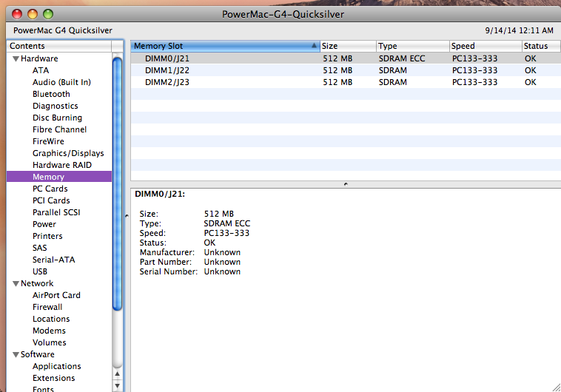561x392 pixels.
Task: Select Volumes under Network
Action: point(50,342)
